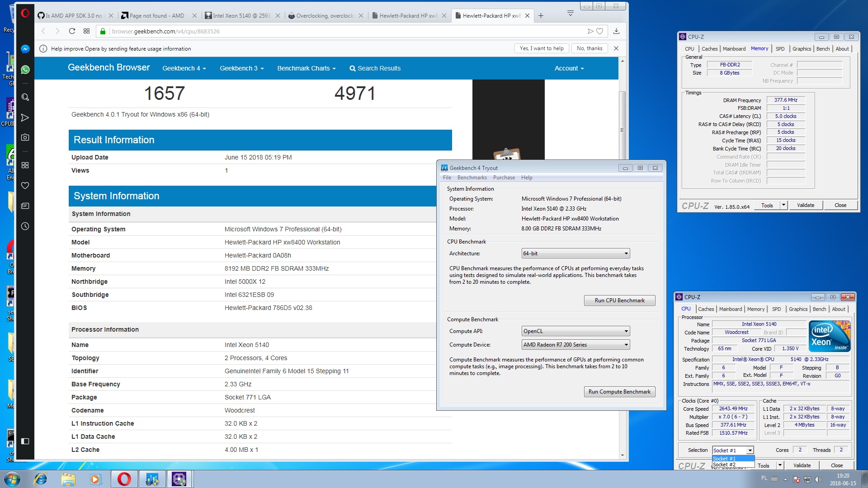Viewport: 868px width, 488px height.
Task: Open Geekbench 3 dropdown menu
Action: point(241,68)
